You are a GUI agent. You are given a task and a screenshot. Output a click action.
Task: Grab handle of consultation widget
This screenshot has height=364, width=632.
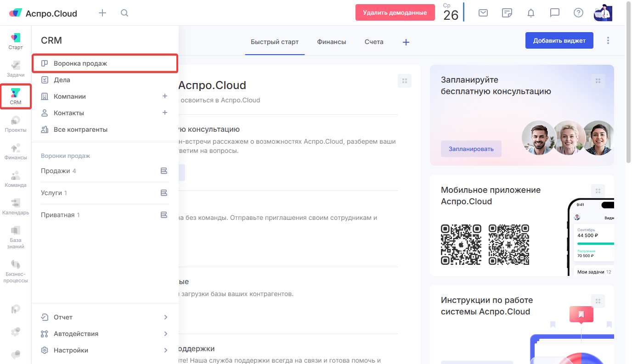[598, 81]
